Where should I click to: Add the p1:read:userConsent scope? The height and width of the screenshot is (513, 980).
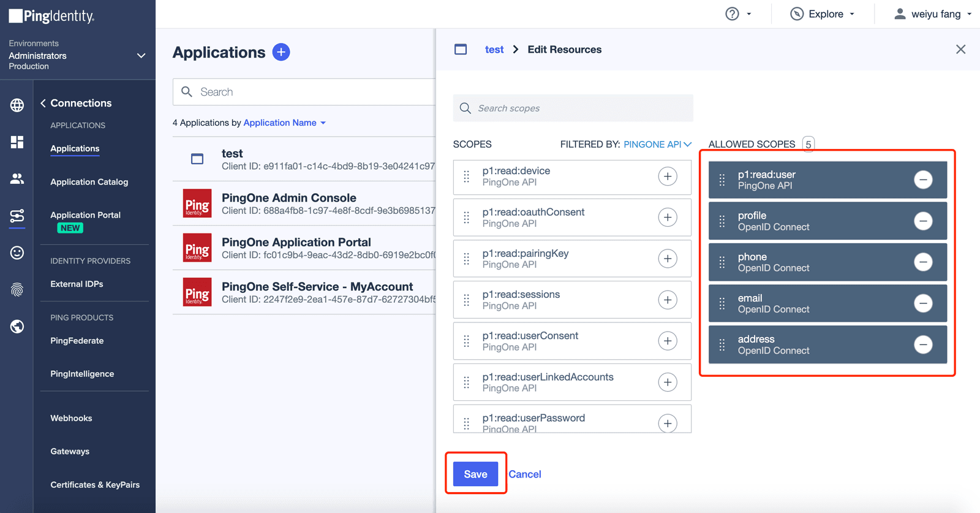pyautogui.click(x=668, y=341)
